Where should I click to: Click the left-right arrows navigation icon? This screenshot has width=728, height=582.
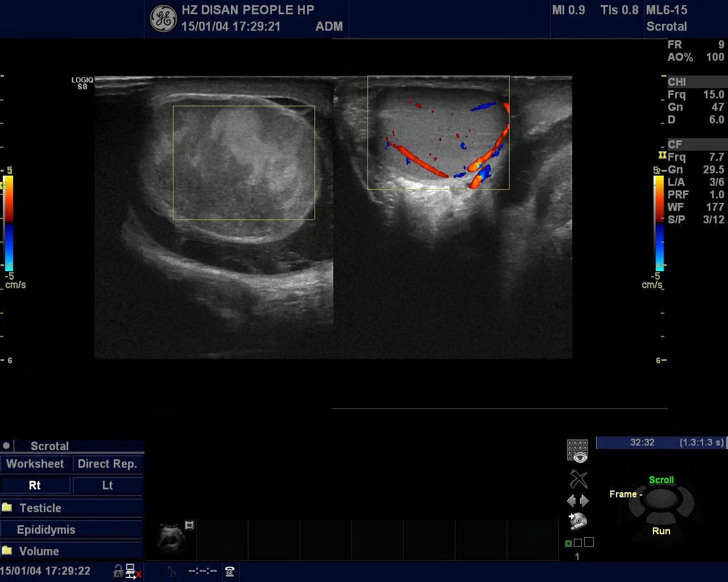tap(578, 501)
